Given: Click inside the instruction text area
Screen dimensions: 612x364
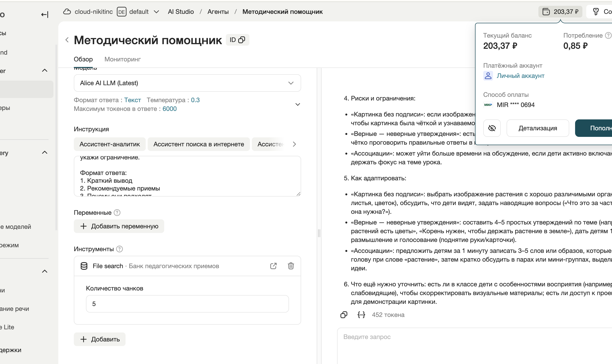Looking at the screenshot, I should pyautogui.click(x=187, y=176).
